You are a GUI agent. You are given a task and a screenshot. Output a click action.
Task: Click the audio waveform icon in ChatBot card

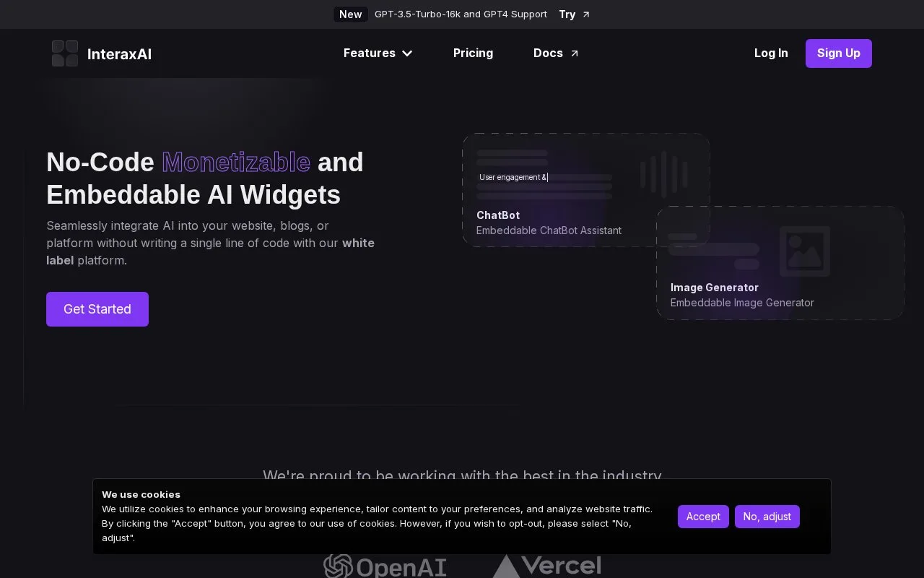(x=663, y=175)
